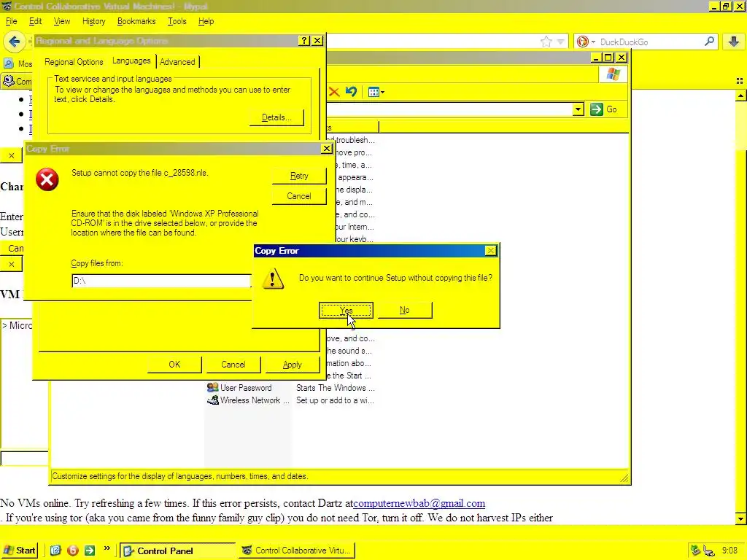The image size is (747, 560).
Task: Open the Tools menu
Action: 177,21
